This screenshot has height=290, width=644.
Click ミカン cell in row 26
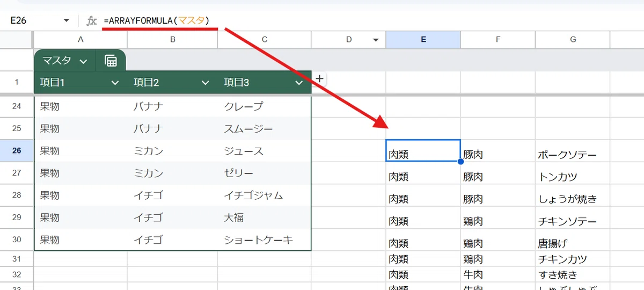pos(172,151)
